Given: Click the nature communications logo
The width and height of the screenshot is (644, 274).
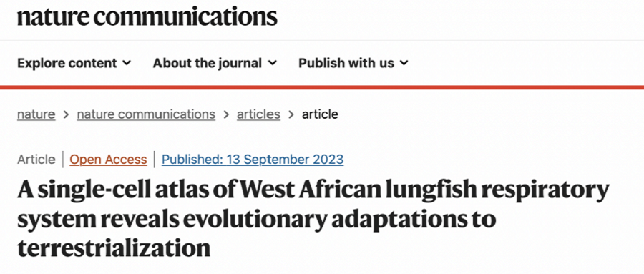Looking at the screenshot, I should (147, 17).
